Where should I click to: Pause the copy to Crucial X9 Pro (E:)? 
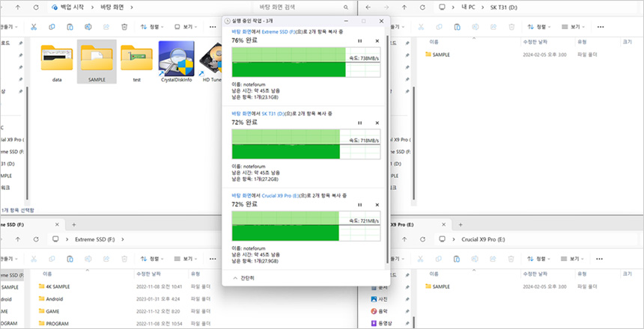359,205
